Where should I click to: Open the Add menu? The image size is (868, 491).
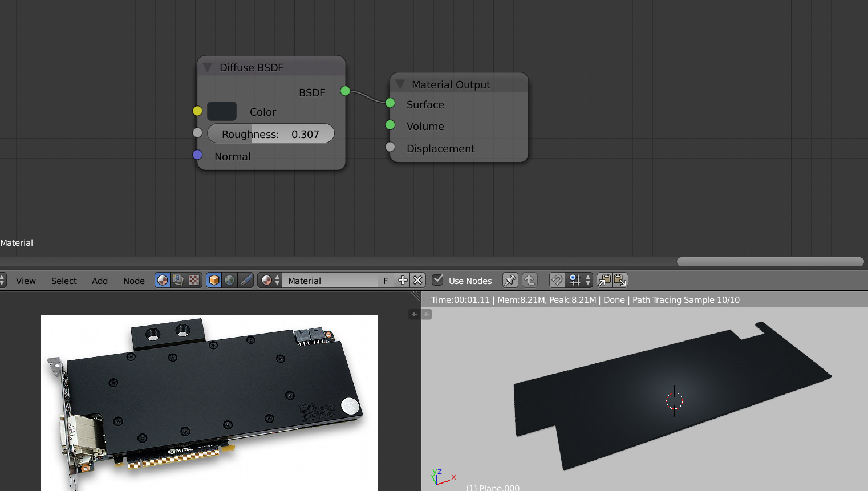[100, 281]
